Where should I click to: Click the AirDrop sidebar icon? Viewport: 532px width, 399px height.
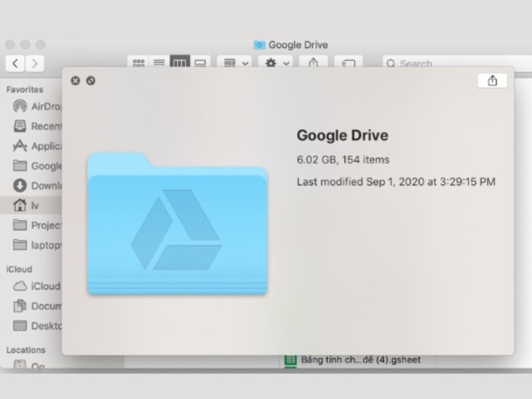coord(20,106)
